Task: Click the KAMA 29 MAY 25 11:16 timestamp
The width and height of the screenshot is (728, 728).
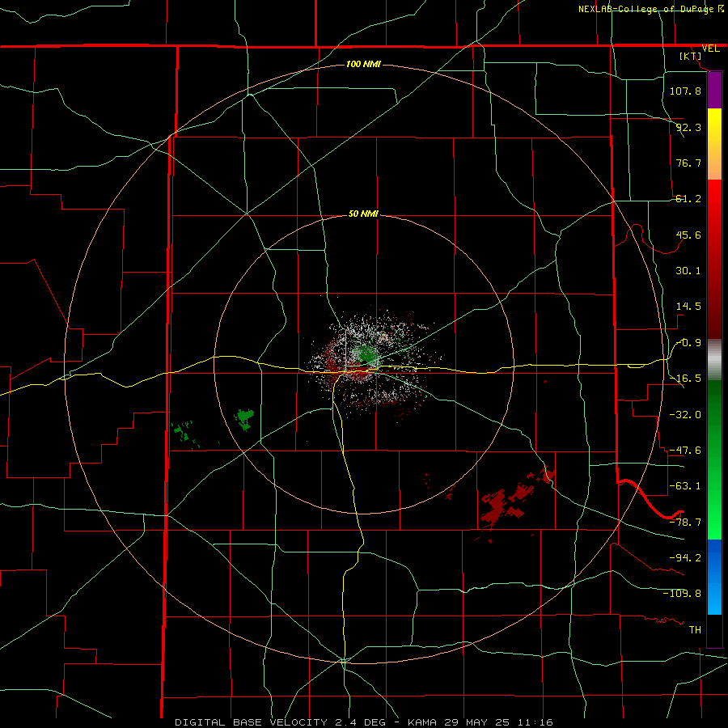Action: point(480,722)
